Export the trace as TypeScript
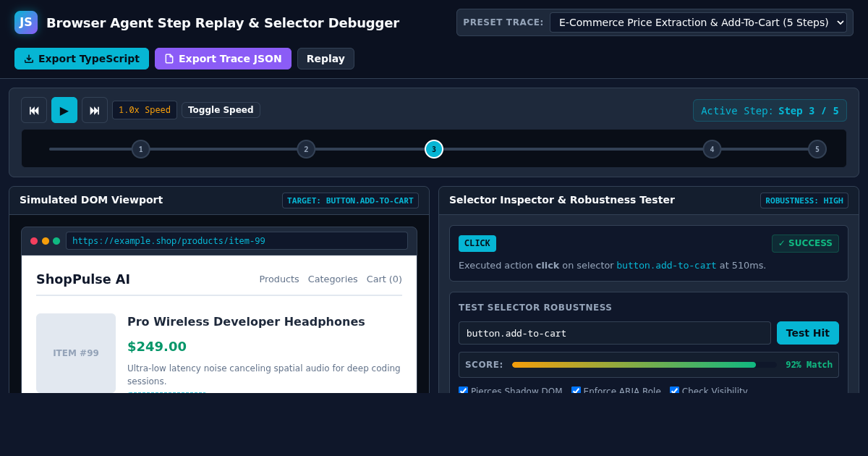Screen dimensions: 868x456 tap(82, 59)
